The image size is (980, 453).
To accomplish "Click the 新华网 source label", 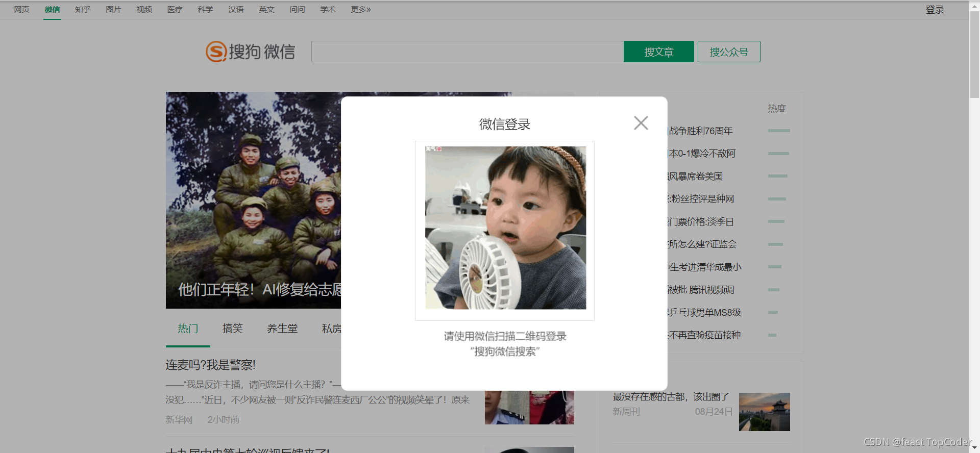I will 179,419.
